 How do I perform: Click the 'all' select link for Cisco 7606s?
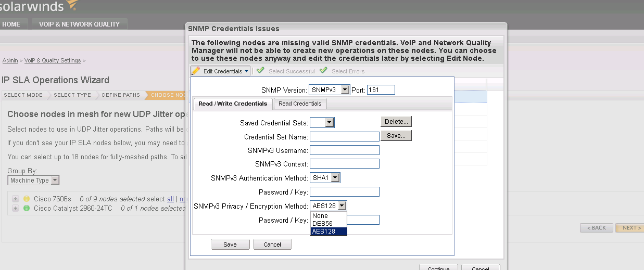(x=170, y=199)
